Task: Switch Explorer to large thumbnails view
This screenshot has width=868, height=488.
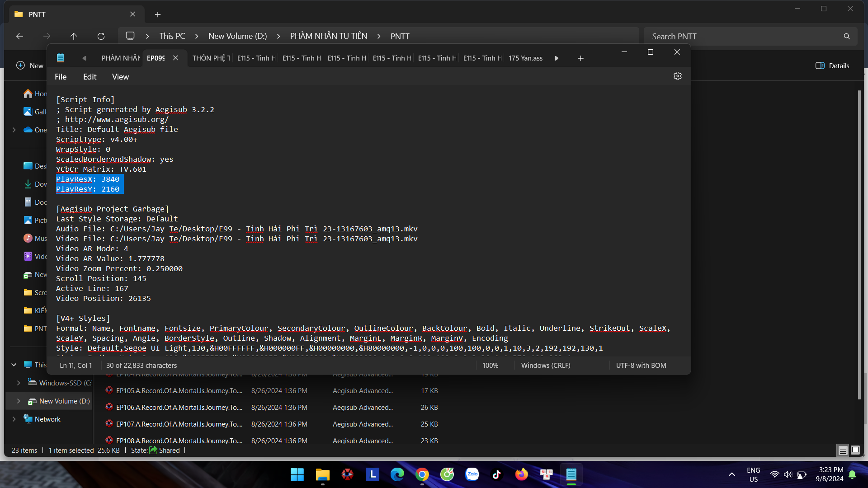Action: point(855,450)
